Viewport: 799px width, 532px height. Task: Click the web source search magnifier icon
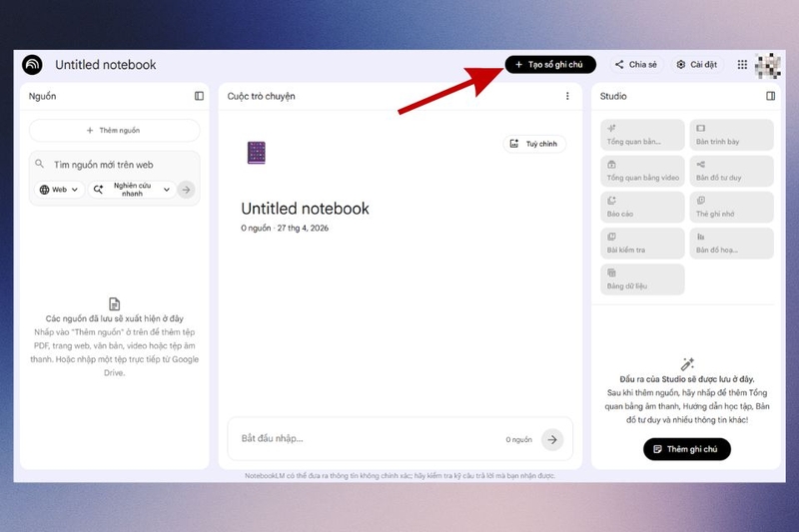tap(39, 164)
